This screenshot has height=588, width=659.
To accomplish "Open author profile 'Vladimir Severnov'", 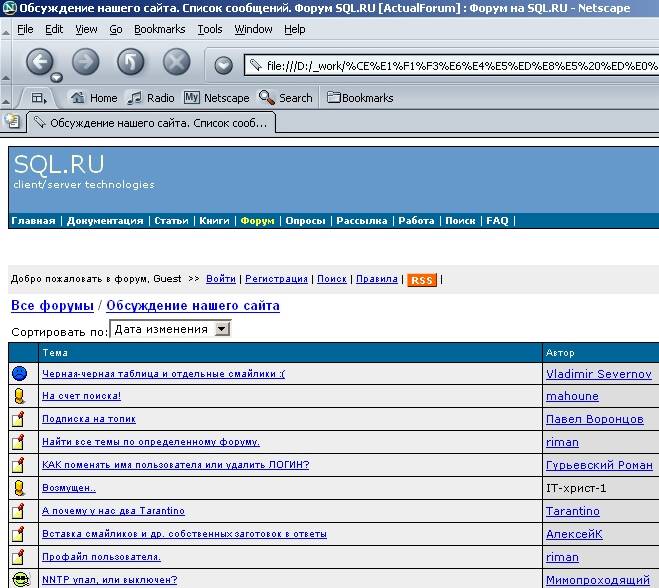I will [598, 374].
